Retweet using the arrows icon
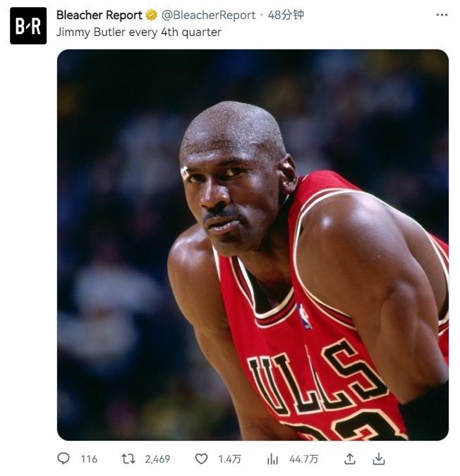The image size is (460, 476). (128, 458)
